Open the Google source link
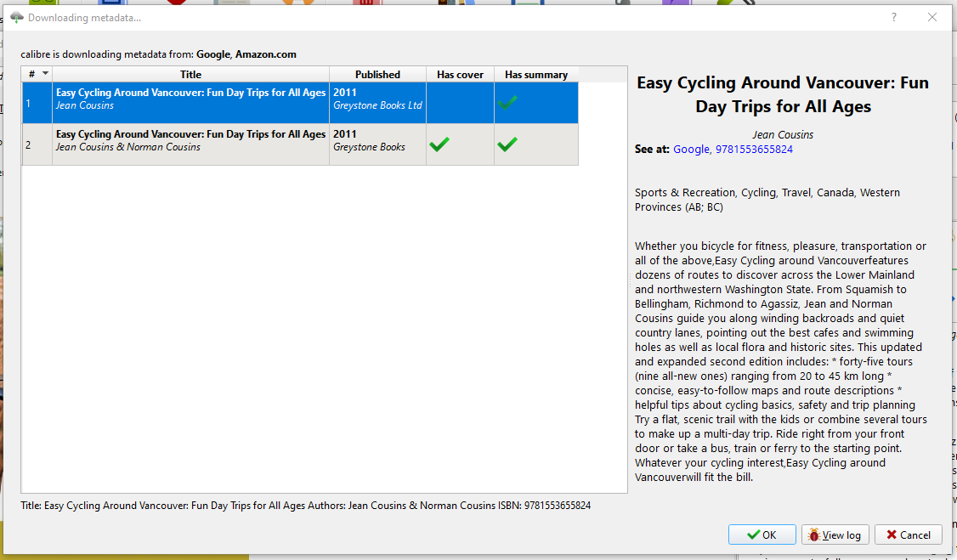 (691, 149)
